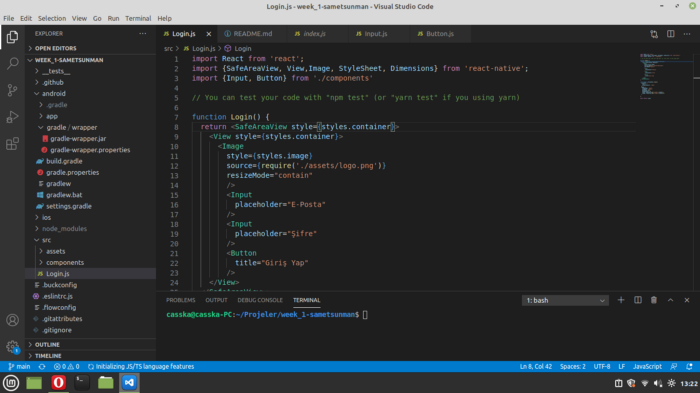
Task: Open Explorer more actions ellipsis
Action: click(x=142, y=33)
